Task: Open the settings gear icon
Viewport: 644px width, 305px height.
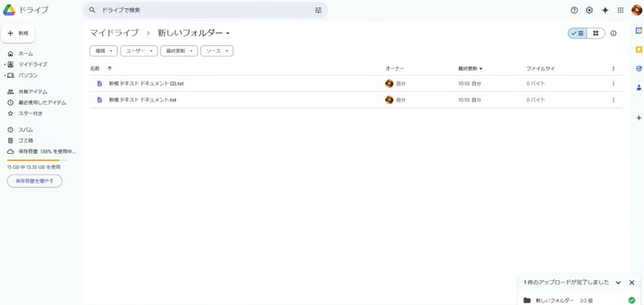Action: tap(589, 10)
